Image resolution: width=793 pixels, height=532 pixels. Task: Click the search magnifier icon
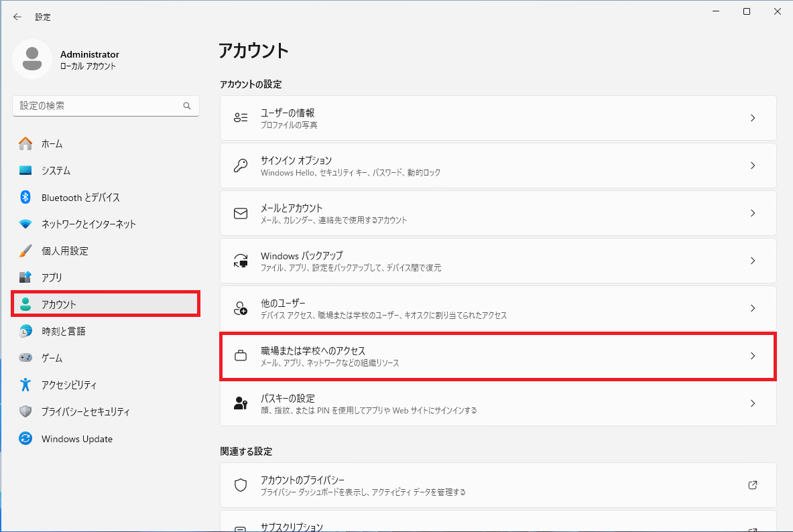(x=187, y=106)
